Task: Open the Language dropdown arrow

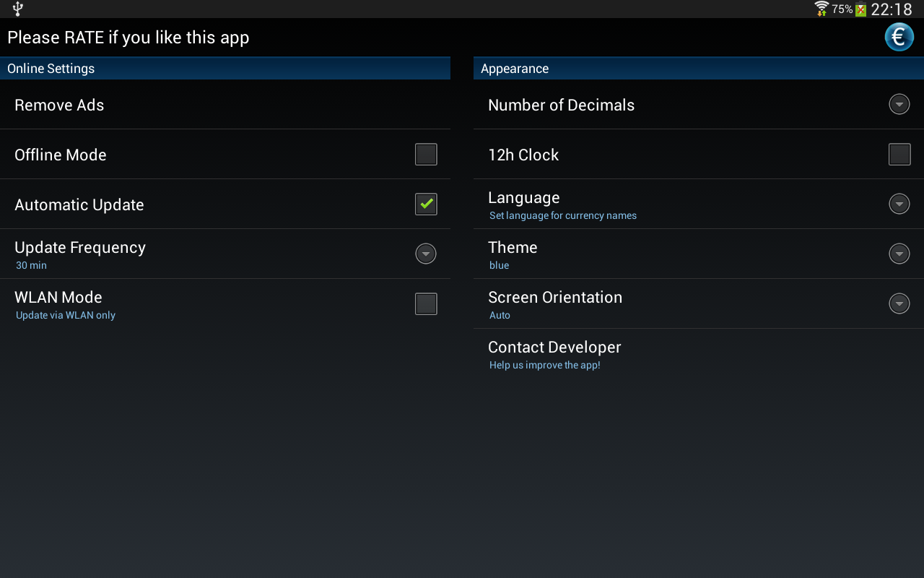Action: 899,204
